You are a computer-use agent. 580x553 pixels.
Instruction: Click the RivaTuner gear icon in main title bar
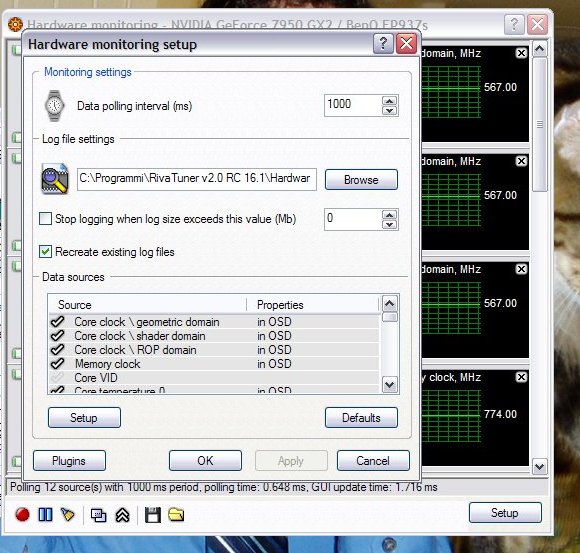tap(15, 24)
